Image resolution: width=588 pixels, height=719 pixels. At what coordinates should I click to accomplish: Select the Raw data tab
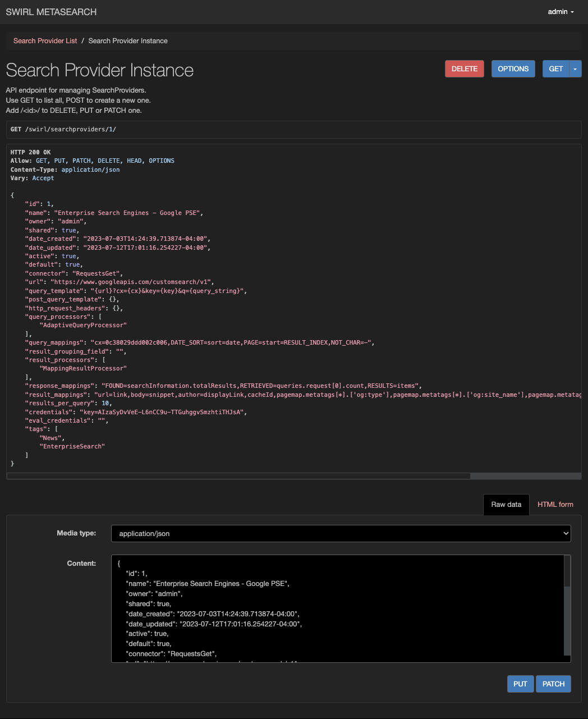(506, 504)
